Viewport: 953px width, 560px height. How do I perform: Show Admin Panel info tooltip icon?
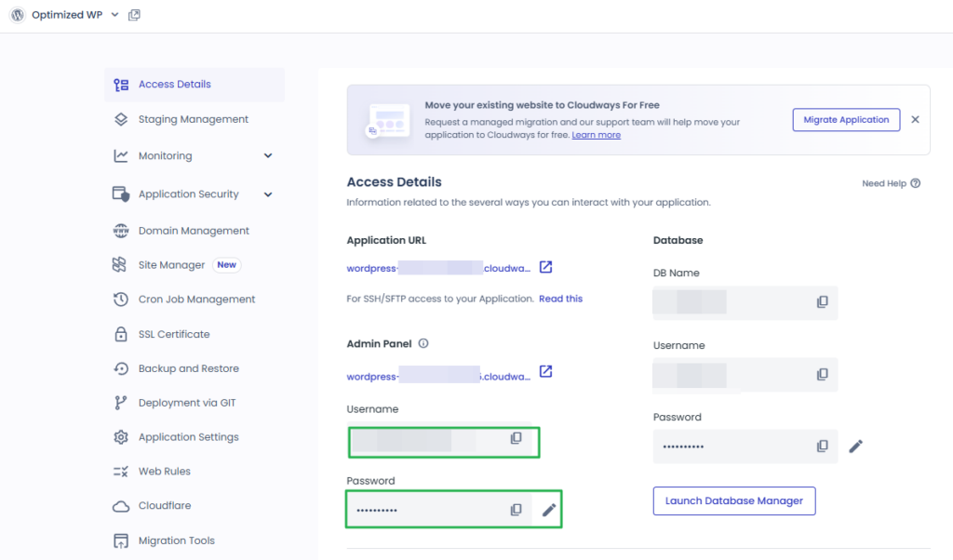click(x=423, y=343)
